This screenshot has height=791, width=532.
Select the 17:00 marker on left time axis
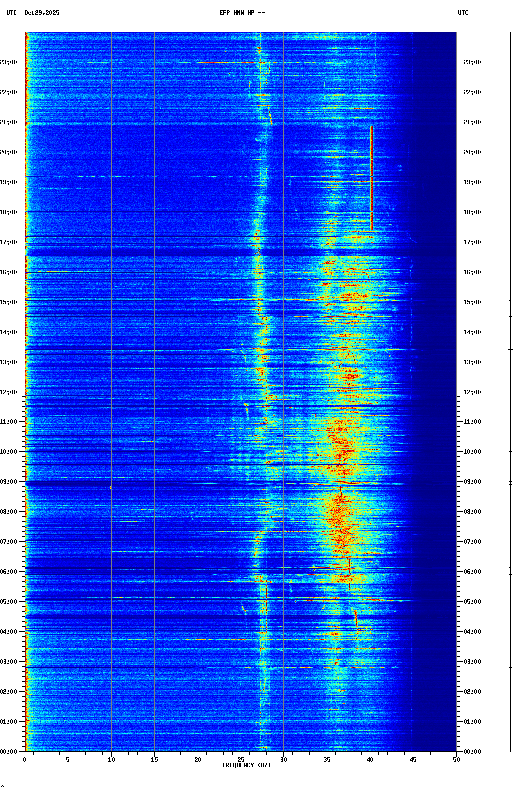point(9,242)
